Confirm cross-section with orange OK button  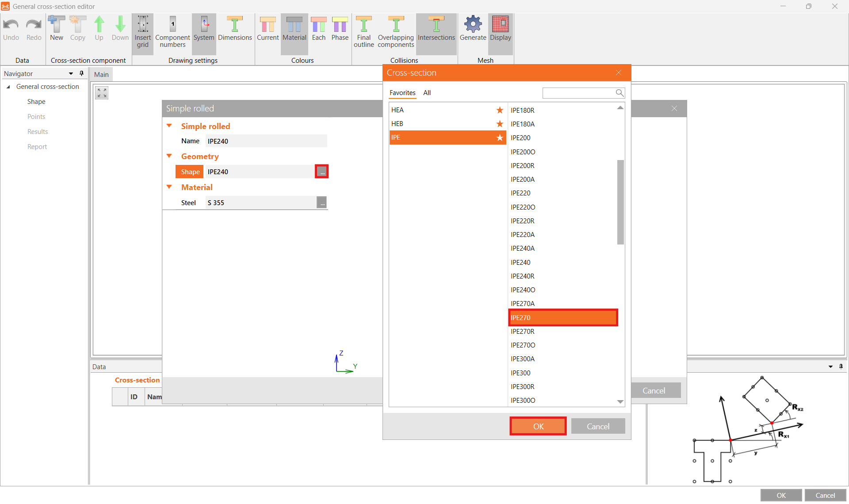538,426
